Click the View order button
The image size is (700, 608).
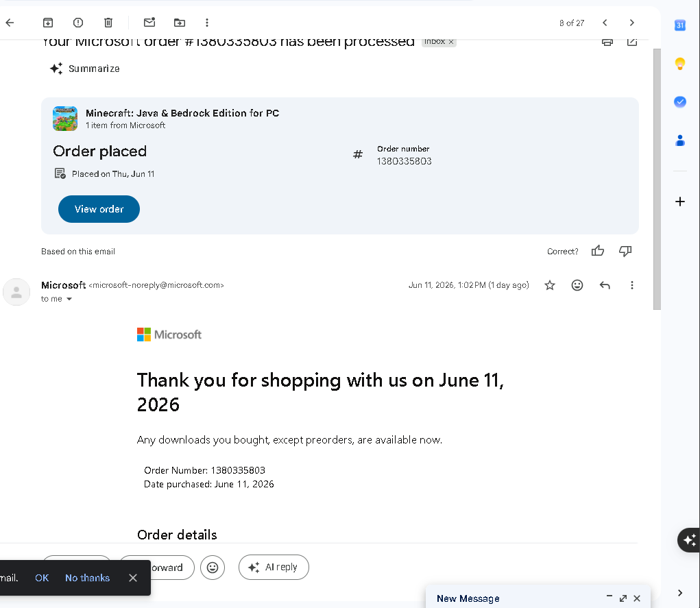[99, 209]
